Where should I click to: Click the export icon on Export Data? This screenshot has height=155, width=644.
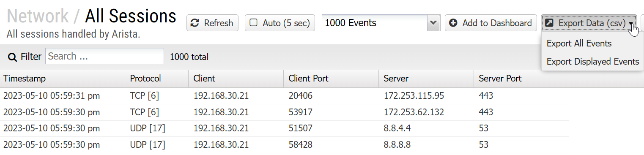pyautogui.click(x=549, y=23)
